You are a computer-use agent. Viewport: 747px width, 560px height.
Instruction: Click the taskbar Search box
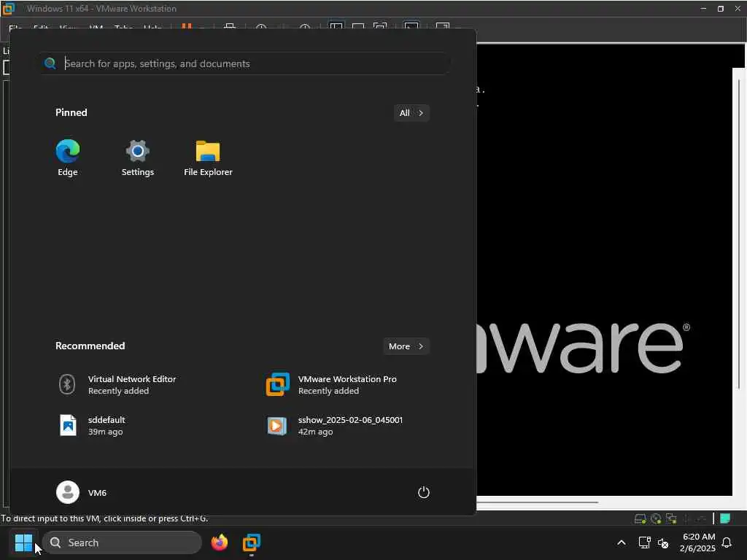[x=122, y=542]
